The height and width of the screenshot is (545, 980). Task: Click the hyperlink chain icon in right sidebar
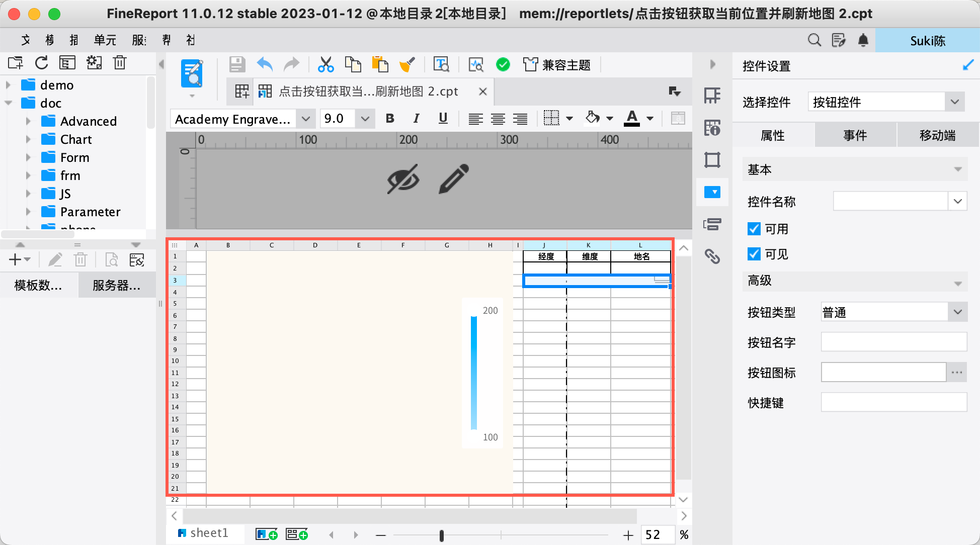click(x=712, y=256)
